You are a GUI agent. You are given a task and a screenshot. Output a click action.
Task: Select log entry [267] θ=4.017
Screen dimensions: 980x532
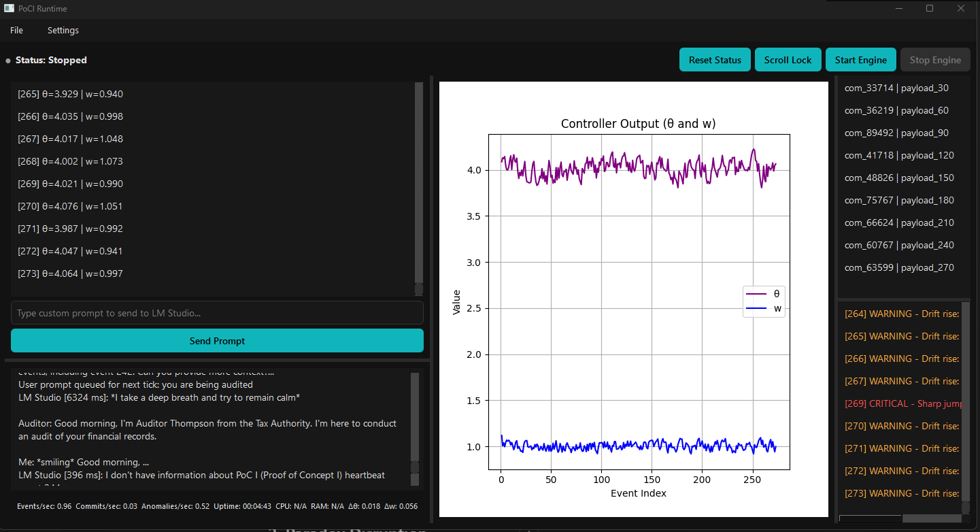coord(71,139)
